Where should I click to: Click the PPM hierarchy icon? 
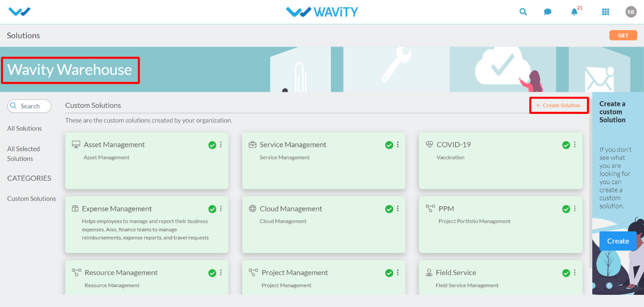click(430, 208)
